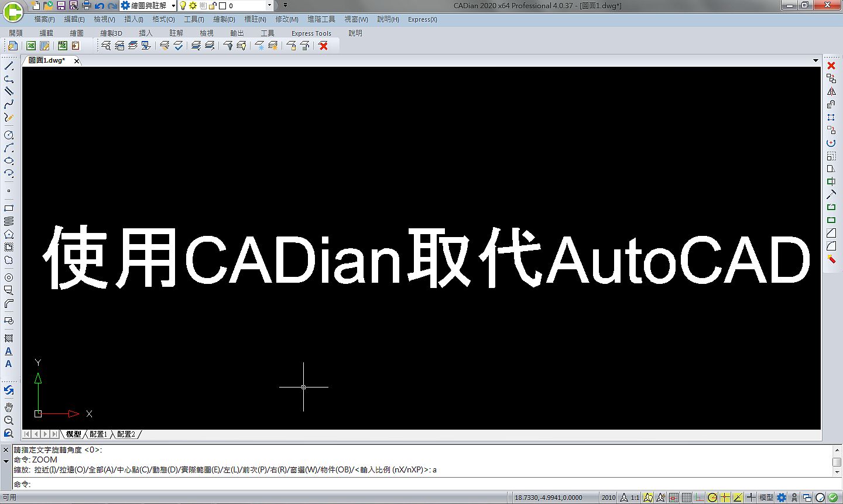Select the Line tool in left toolbar
This screenshot has height=504, width=843.
pos(9,66)
